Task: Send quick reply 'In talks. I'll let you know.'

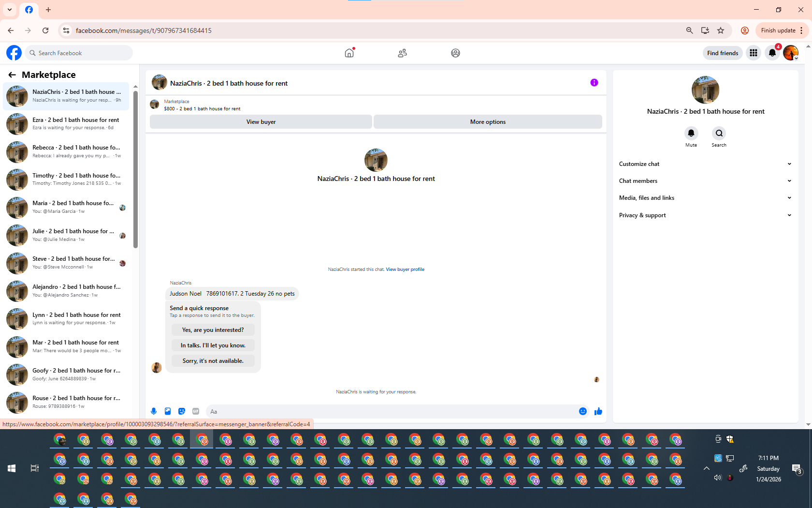Action: click(213, 345)
